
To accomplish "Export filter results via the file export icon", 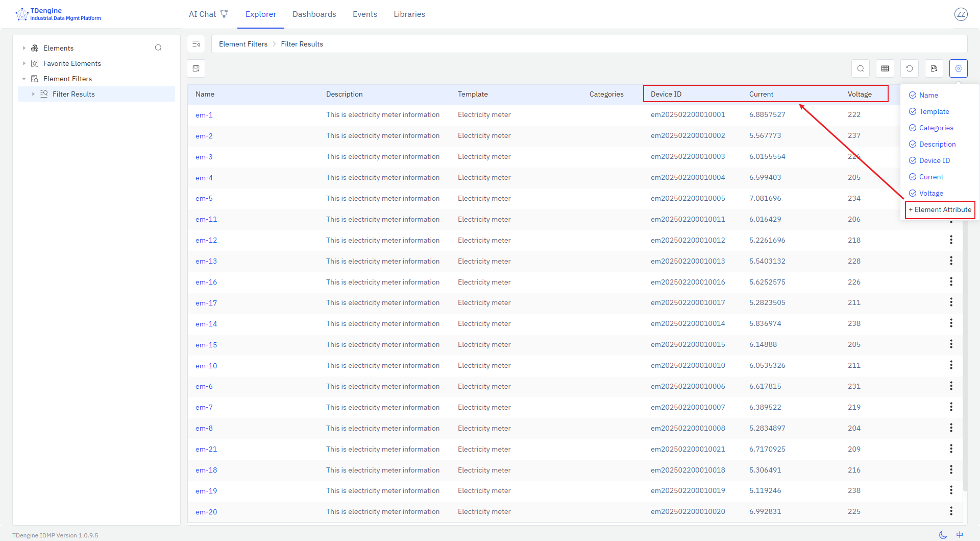I will [934, 68].
